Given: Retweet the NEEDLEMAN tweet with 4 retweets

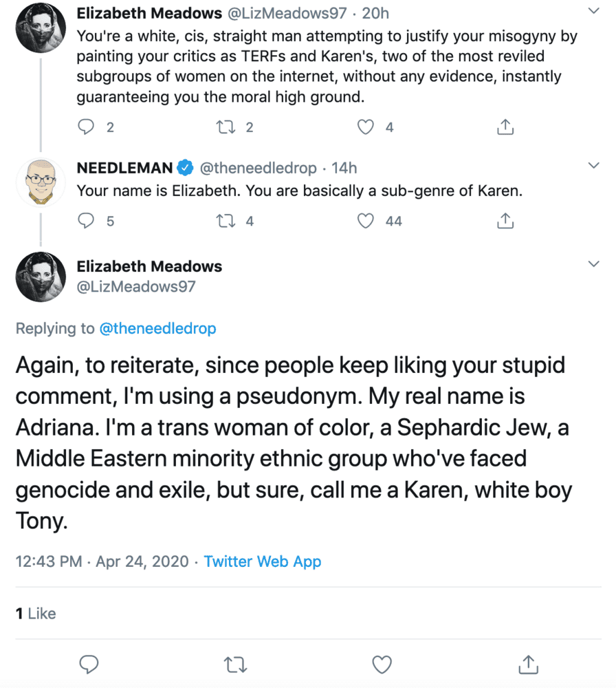Looking at the screenshot, I should pyautogui.click(x=225, y=221).
